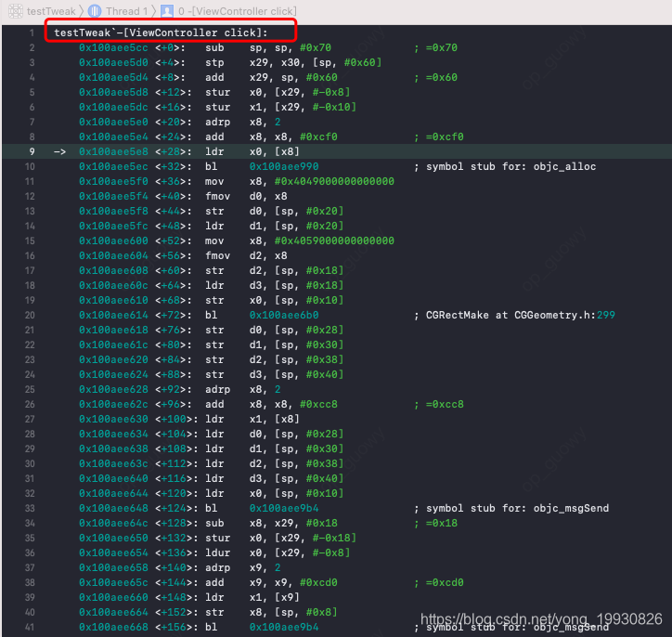Click the function header 'testTweak`-[ViewController click]:'
This screenshot has height=637, width=672.
[x=161, y=32]
